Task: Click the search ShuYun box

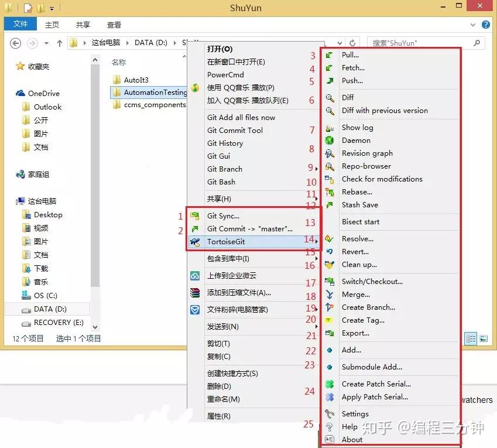Action: pos(425,43)
